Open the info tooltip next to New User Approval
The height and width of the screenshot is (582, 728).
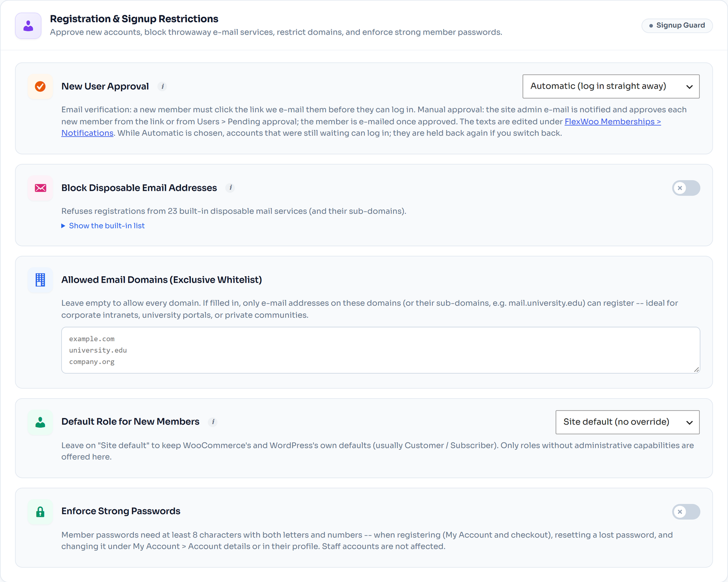pos(162,86)
